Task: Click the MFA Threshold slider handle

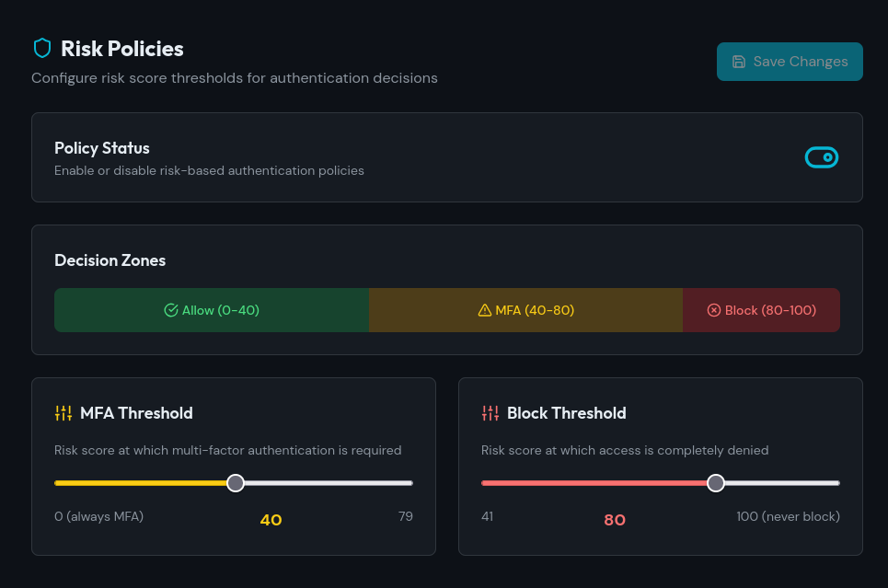Action: tap(235, 482)
